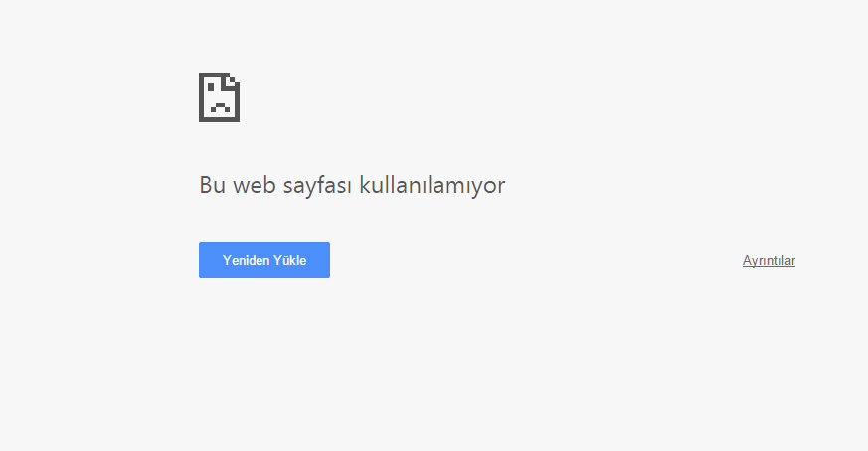Screen dimensions: 868x451
Task: Select the 'Bu web sayfası kullanılamıyor' heading
Action: coord(352,185)
